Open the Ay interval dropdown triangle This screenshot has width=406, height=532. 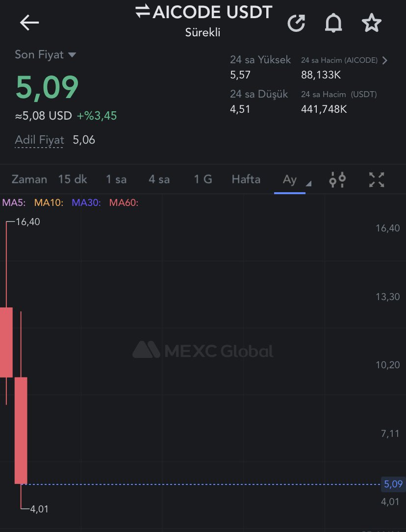[x=308, y=184]
